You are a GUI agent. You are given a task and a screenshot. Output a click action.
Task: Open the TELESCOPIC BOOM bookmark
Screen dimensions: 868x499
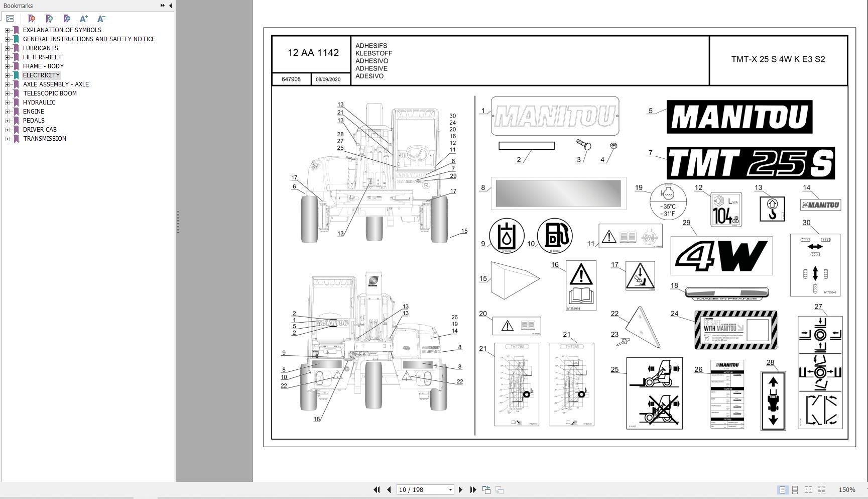[x=50, y=93]
